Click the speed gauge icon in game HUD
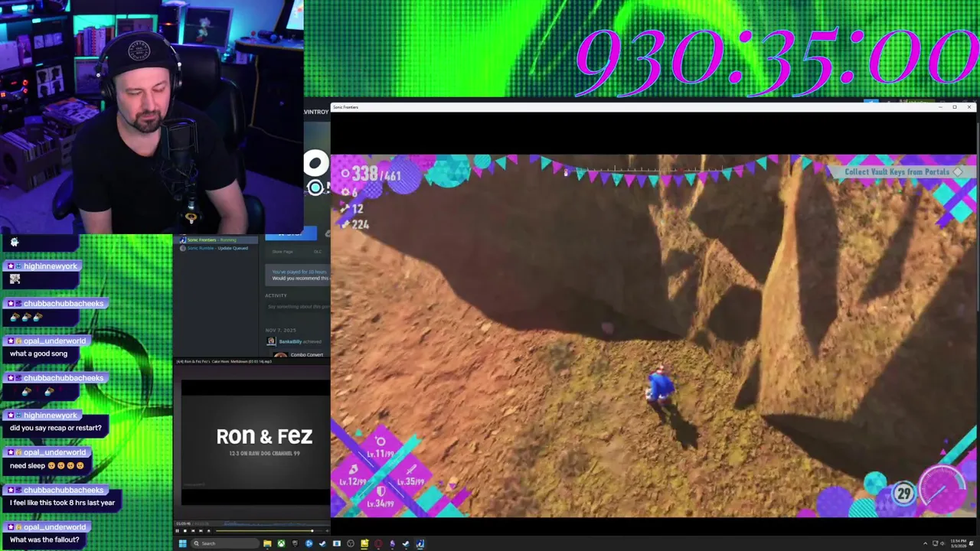The width and height of the screenshot is (980, 551). coord(943,487)
